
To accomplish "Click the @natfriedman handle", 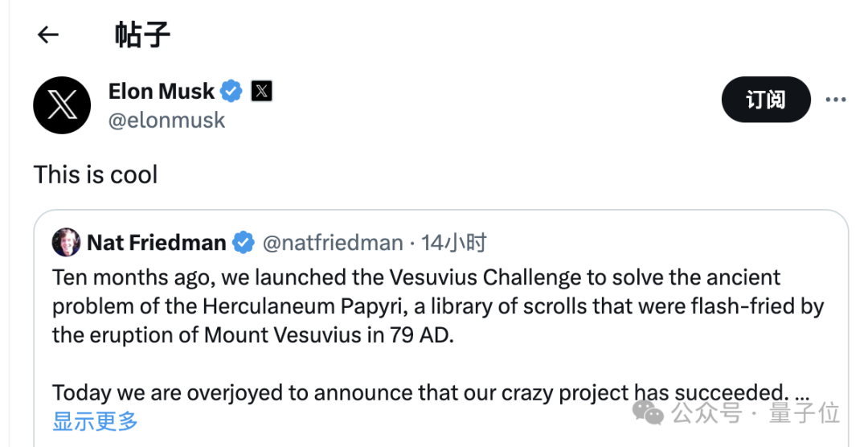I will 333,242.
